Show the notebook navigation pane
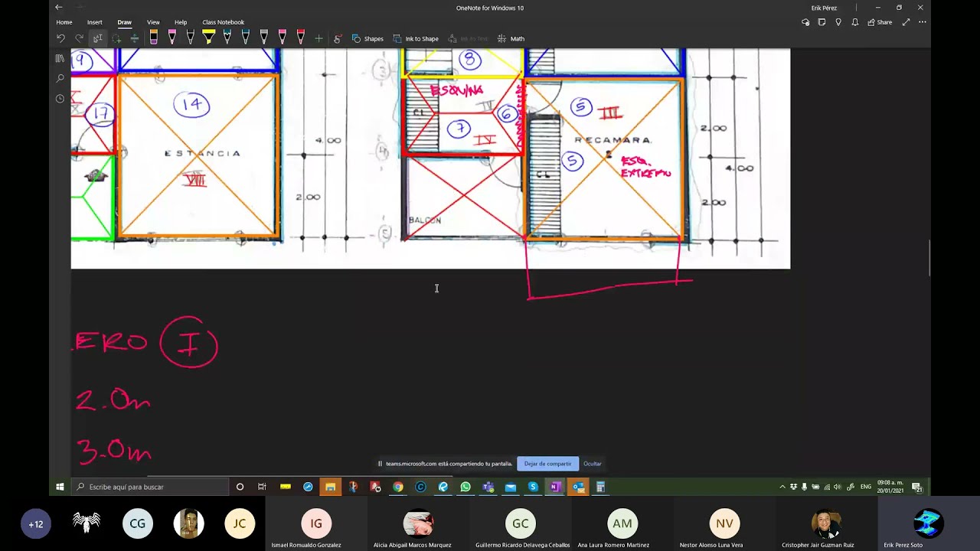The height and width of the screenshot is (551, 980). pyautogui.click(x=60, y=58)
